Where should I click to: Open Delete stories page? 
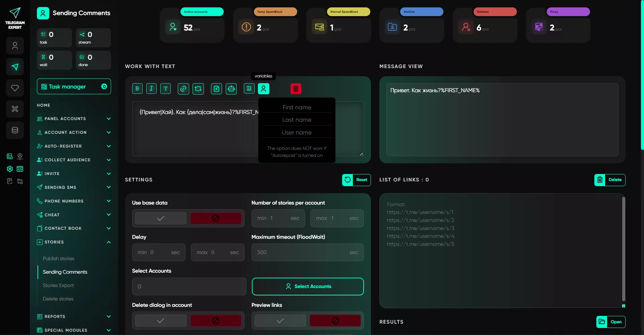[58, 299]
